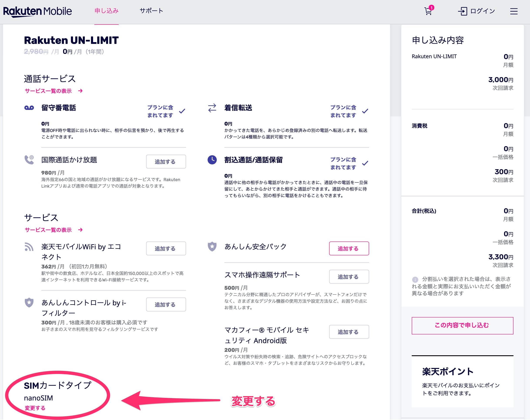Screen dimensions: 530x420
Task: Click the arrow next to サービス list link
Action: pyautogui.click(x=80, y=230)
